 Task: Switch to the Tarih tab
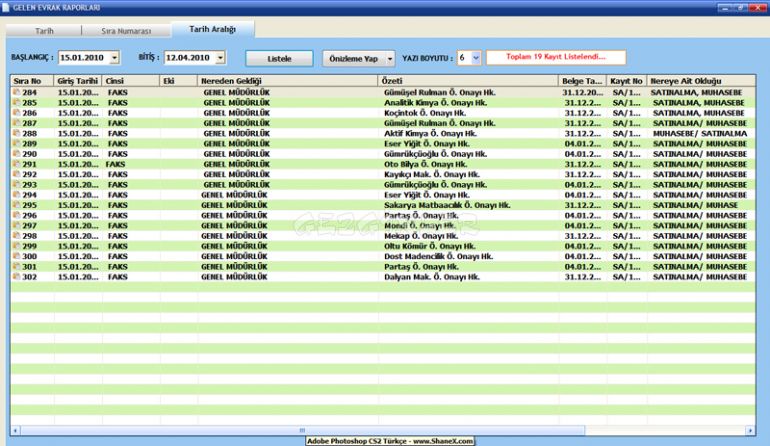coord(44,31)
